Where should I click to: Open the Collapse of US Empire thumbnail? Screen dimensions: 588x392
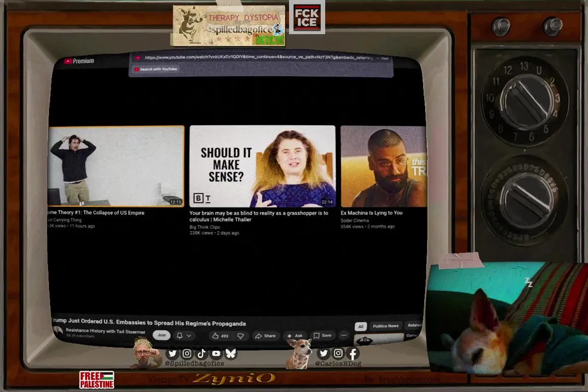pyautogui.click(x=116, y=166)
